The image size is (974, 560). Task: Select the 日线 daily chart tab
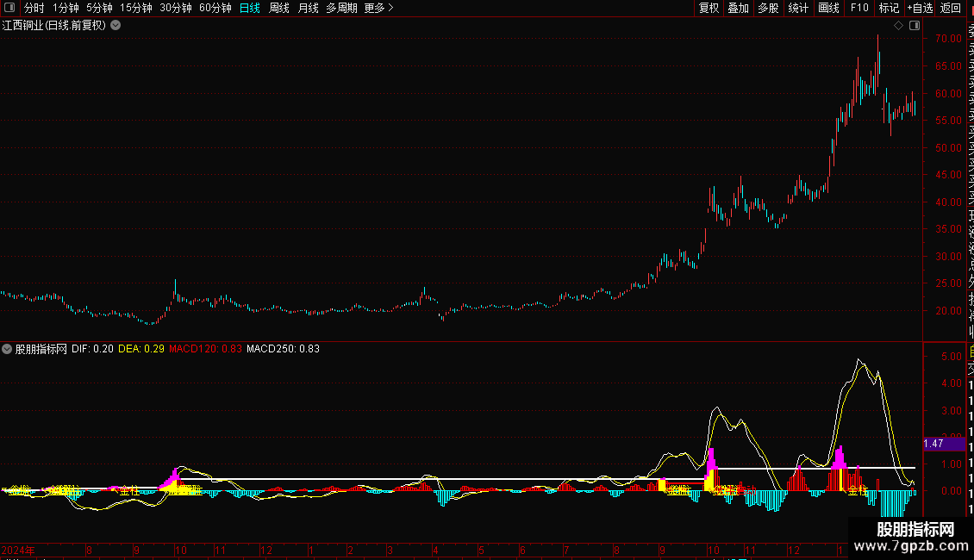pyautogui.click(x=250, y=8)
